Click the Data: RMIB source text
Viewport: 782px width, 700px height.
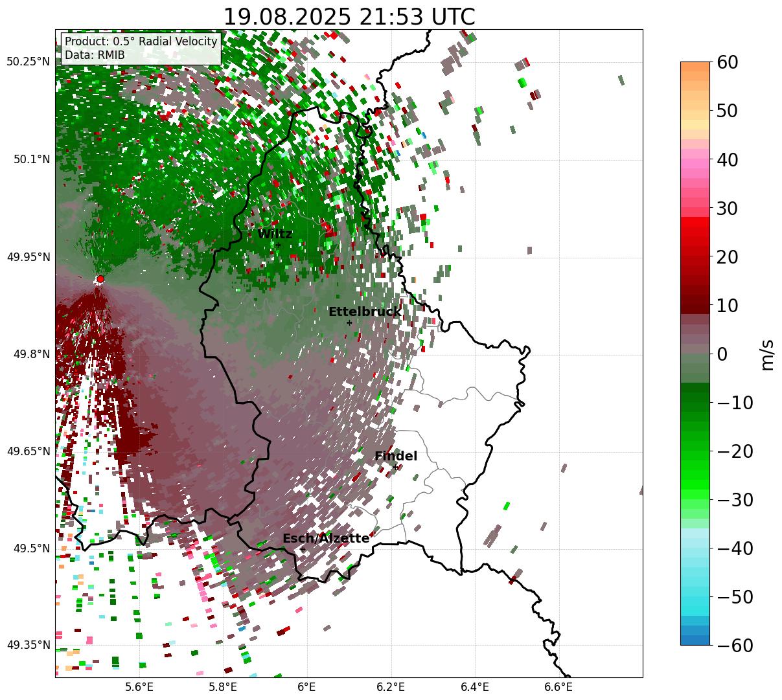click(x=95, y=56)
